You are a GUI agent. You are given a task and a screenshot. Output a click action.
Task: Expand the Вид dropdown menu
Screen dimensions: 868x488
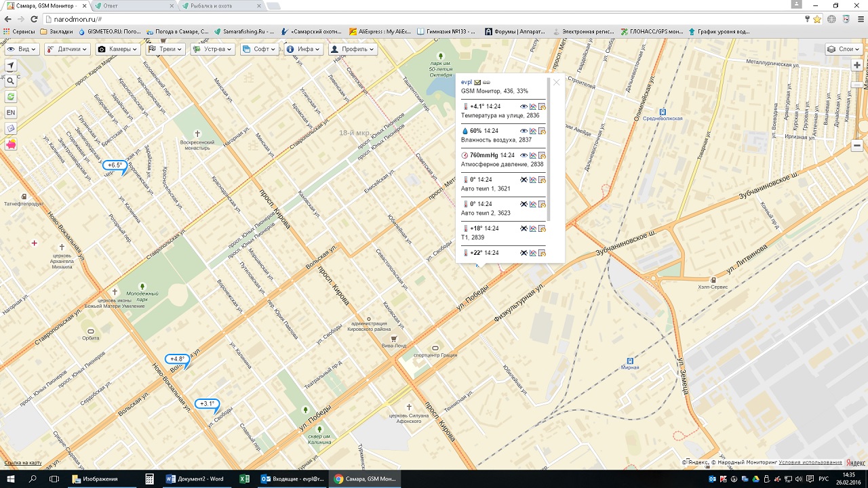pyautogui.click(x=22, y=49)
